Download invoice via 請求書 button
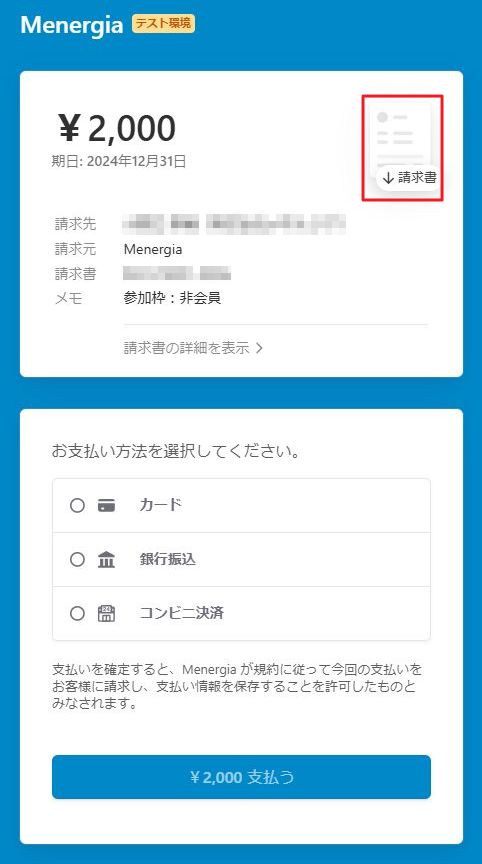 click(410, 177)
